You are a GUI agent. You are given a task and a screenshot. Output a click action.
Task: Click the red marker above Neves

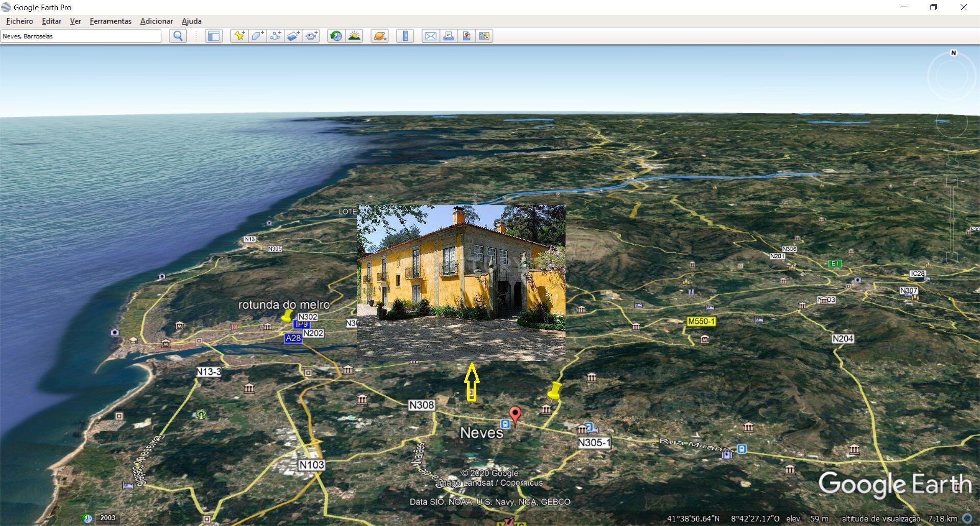[x=516, y=416]
